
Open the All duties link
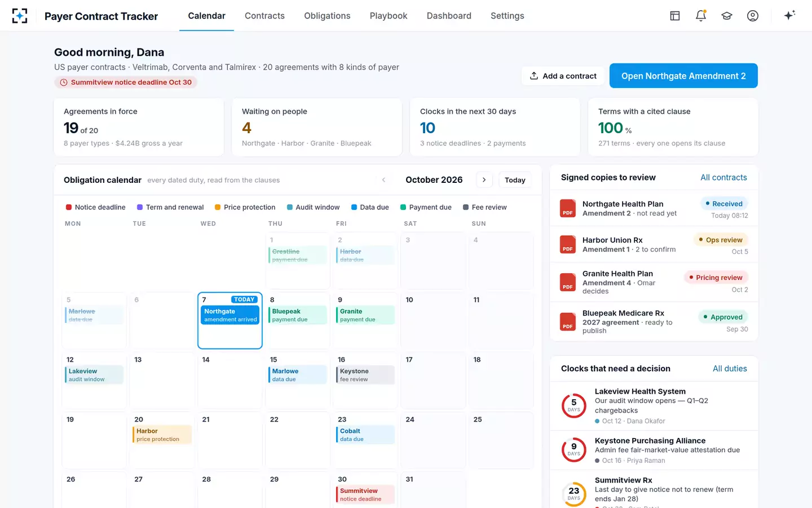point(730,369)
